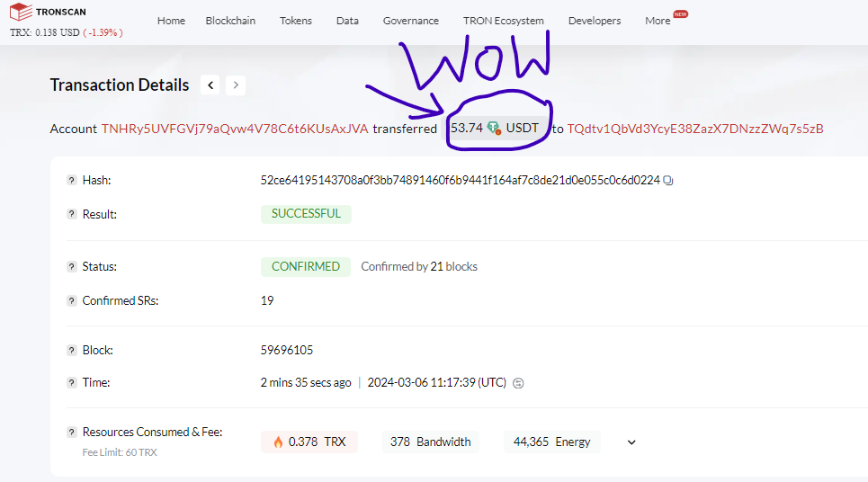Copy the transaction hash
The image size is (868, 482).
(668, 181)
